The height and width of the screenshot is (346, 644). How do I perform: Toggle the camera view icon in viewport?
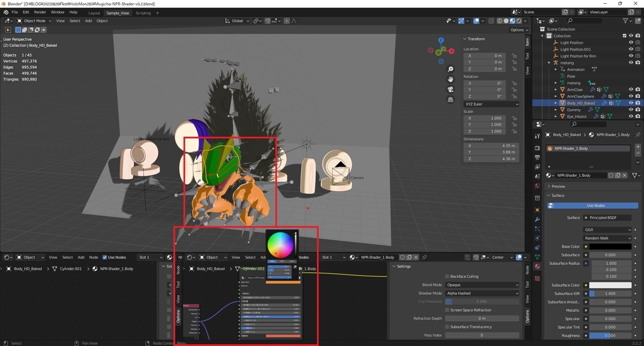451,90
